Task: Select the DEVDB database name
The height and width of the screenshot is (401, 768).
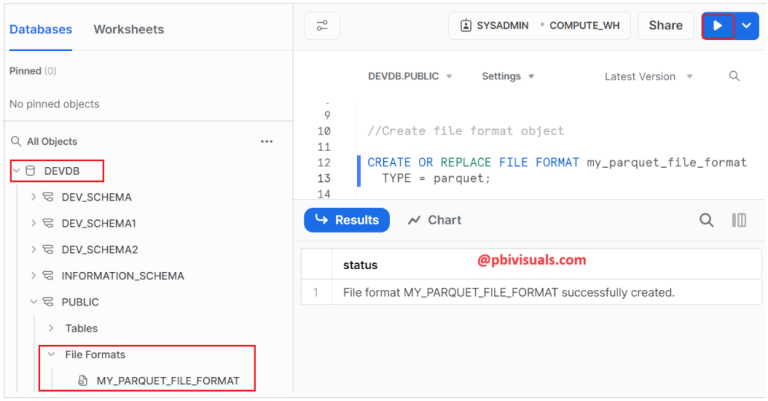Action: tap(62, 171)
